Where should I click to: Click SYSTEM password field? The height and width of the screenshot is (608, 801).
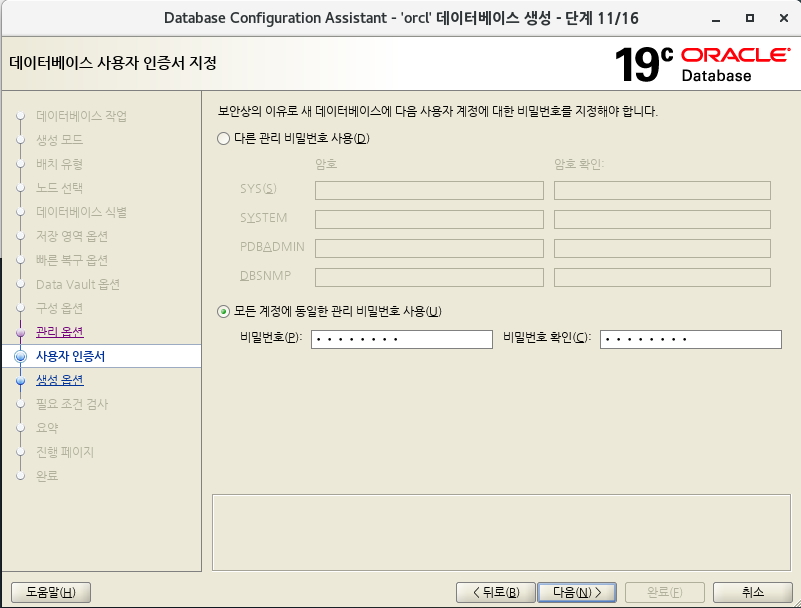coord(429,220)
